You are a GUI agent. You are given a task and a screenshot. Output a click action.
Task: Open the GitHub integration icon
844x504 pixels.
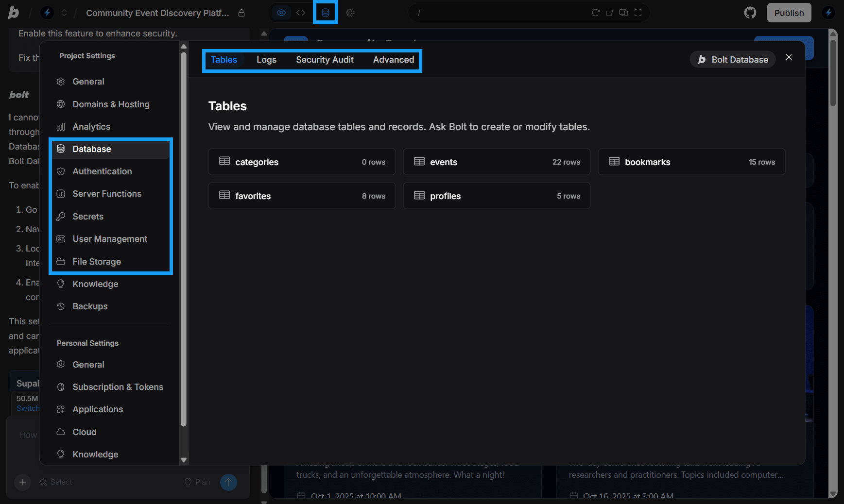(750, 13)
